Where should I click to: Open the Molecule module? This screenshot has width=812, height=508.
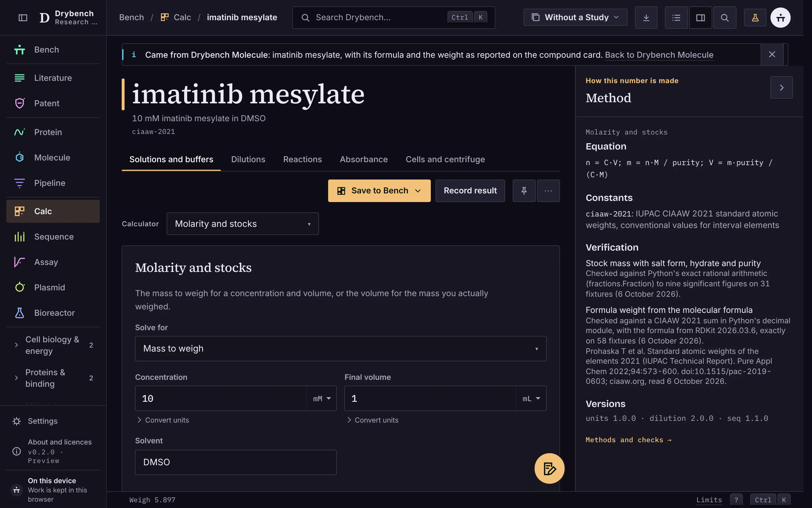coord(53,158)
